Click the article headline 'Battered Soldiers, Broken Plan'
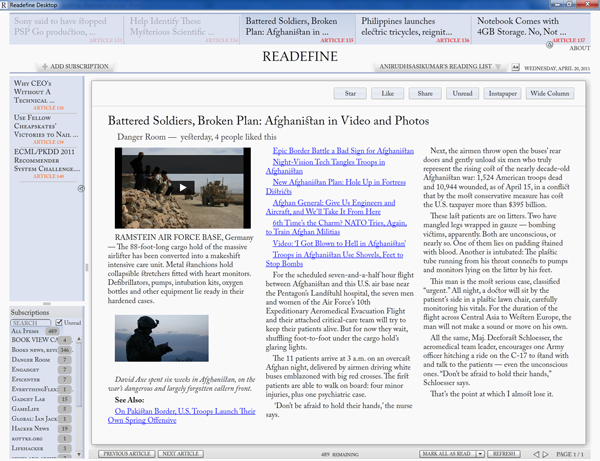Screen dimensions: 600x461 click(268, 121)
